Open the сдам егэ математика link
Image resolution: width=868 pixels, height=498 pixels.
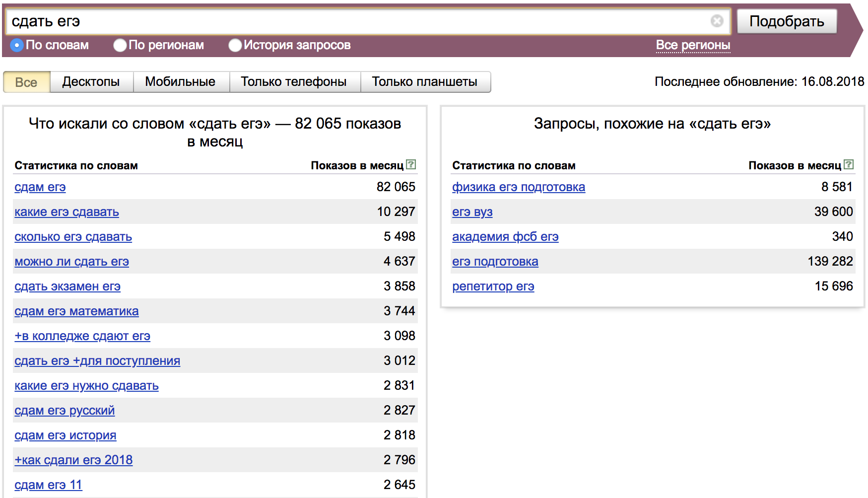pos(77,311)
